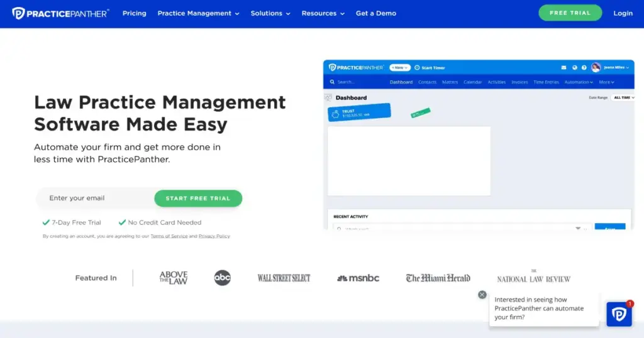The height and width of the screenshot is (338, 644).
Task: Click the Above the Law logo
Action: point(174,278)
